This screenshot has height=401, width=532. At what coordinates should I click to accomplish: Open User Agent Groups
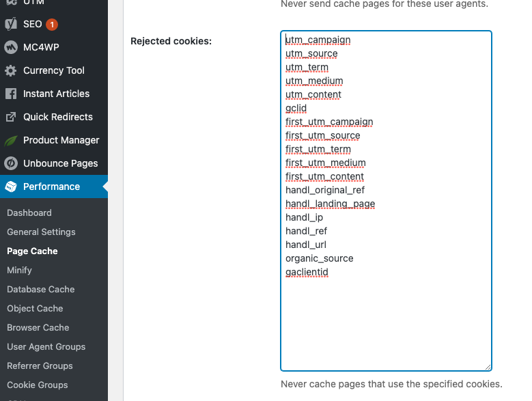pyautogui.click(x=46, y=346)
